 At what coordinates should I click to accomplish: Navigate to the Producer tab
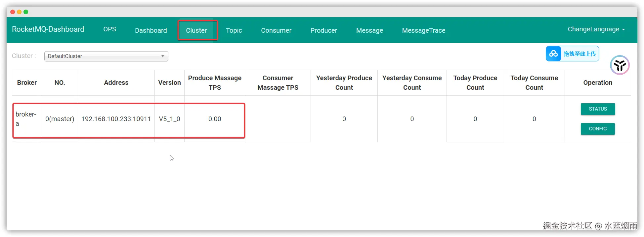point(323,30)
